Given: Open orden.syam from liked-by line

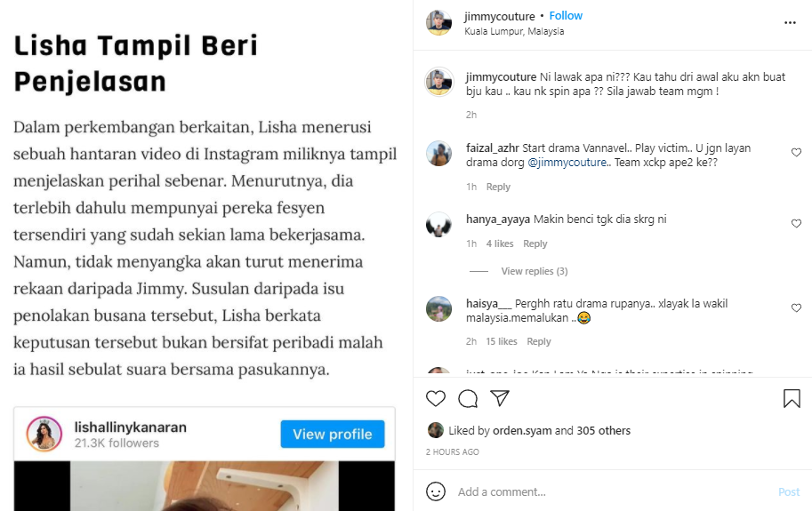Looking at the screenshot, I should coord(522,430).
